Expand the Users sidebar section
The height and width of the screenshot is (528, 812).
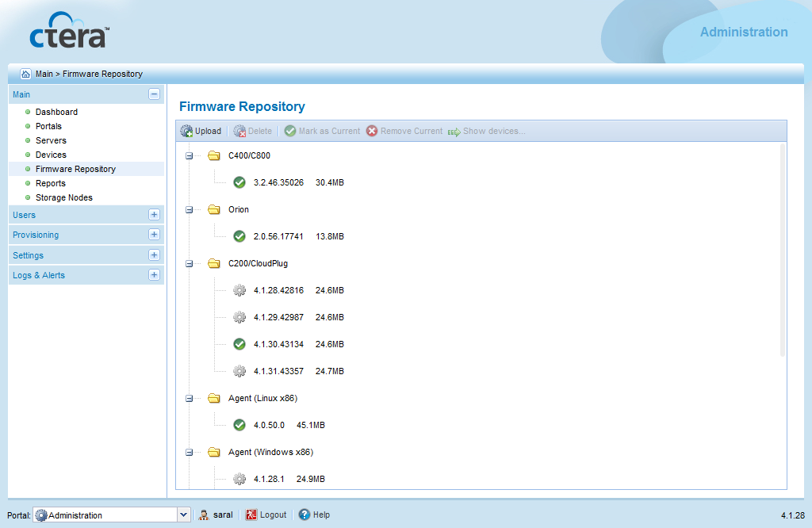[x=155, y=215]
